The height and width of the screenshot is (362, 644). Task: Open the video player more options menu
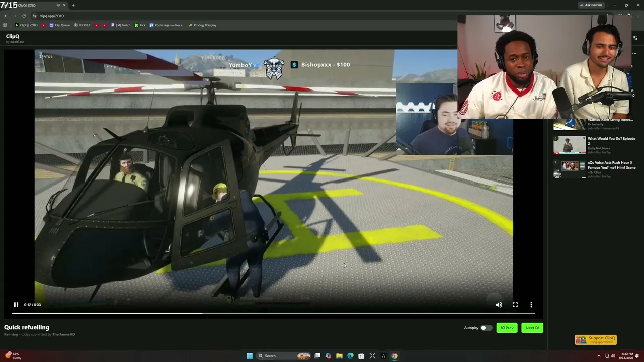click(531, 305)
